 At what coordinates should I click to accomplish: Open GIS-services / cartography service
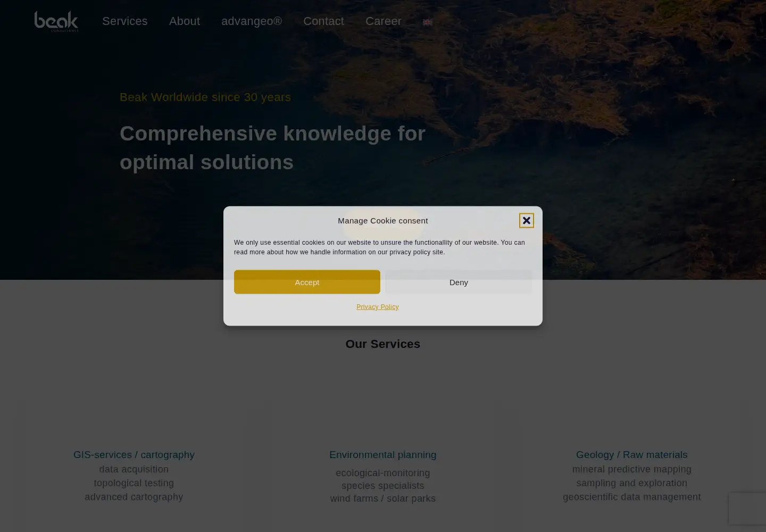tap(134, 455)
